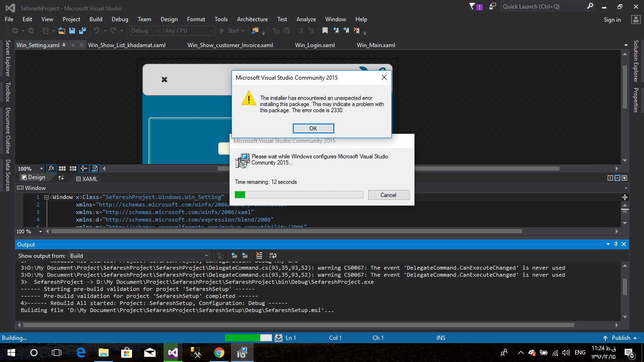Go to the previous bookmark icon
This screenshot has height=362, width=644.
coord(336,31)
